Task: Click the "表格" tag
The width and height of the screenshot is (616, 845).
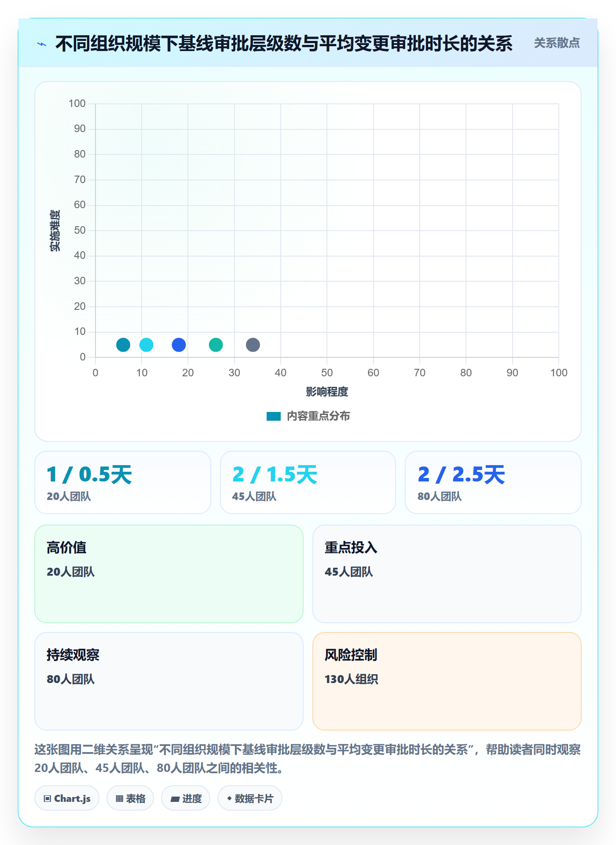Action: pyautogui.click(x=130, y=798)
